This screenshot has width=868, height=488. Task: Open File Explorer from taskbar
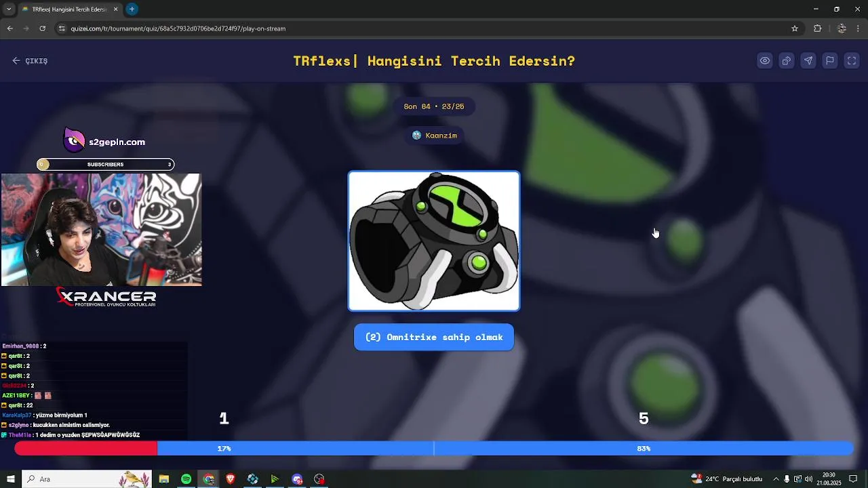click(x=163, y=479)
